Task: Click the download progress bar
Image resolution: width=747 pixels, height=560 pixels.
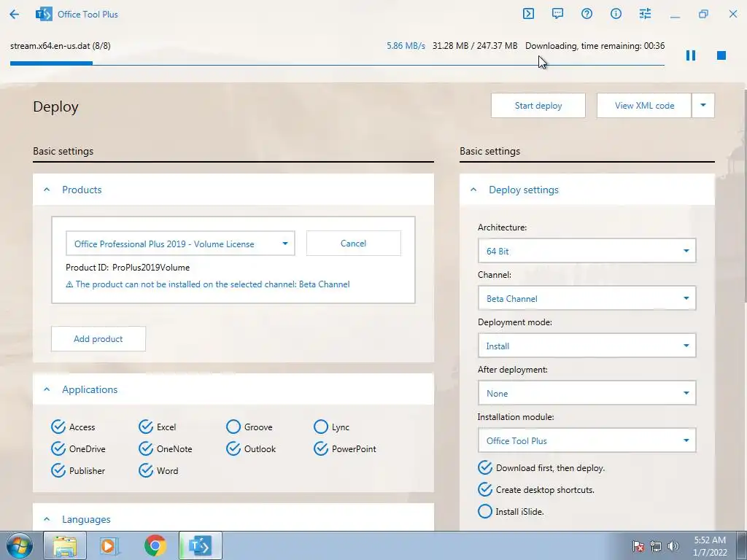Action: tap(337, 63)
